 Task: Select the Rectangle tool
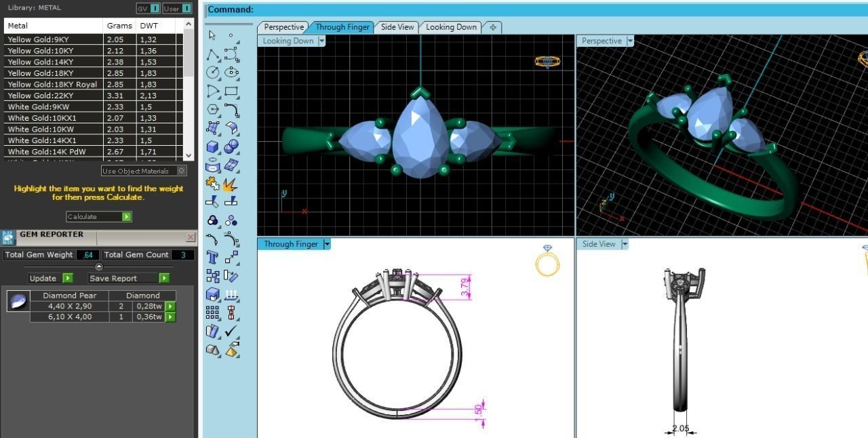coord(231,91)
